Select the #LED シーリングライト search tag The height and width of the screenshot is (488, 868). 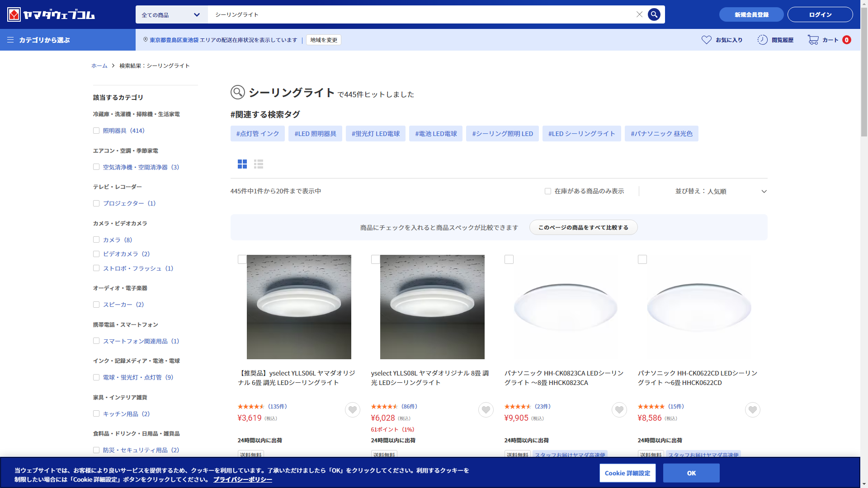point(581,134)
